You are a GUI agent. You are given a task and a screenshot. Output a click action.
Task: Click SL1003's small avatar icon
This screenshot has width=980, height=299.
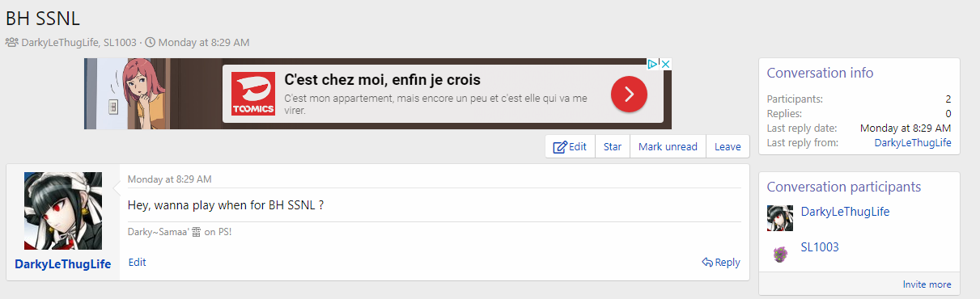pos(780,254)
